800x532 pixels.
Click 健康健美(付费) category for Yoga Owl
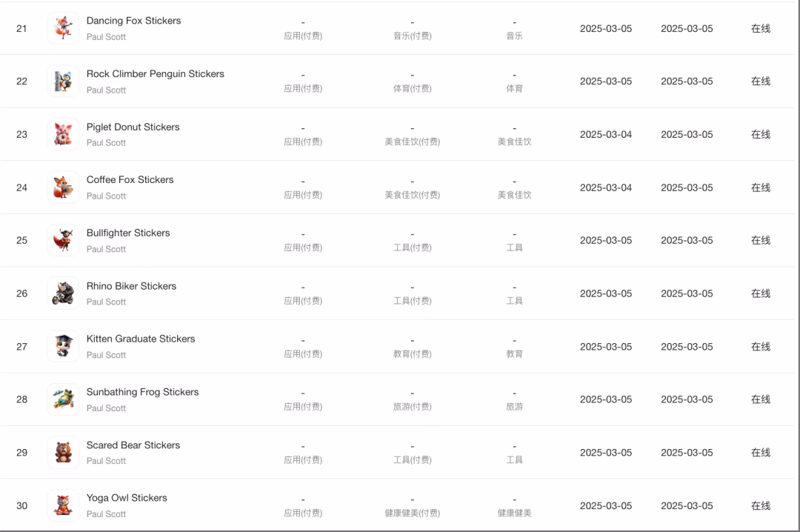(413, 513)
